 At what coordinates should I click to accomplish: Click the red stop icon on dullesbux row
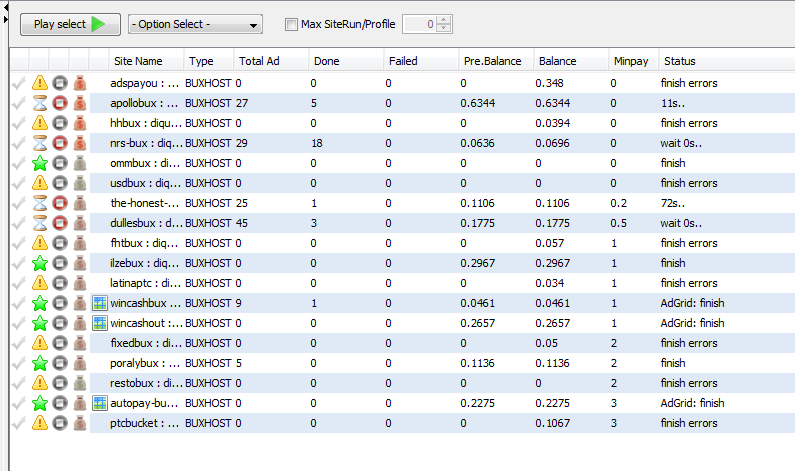pyautogui.click(x=60, y=223)
